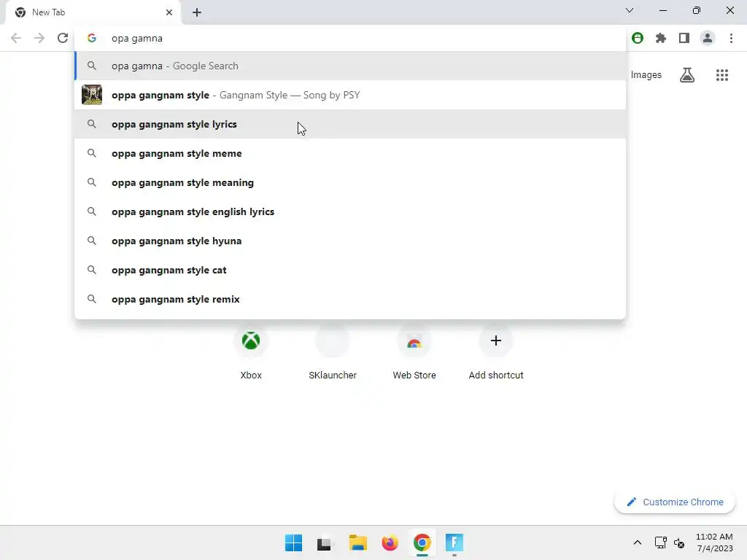Screen dimensions: 747x560
Task: Select 'oppa gangnam style meme' suggestion
Action: [350, 153]
